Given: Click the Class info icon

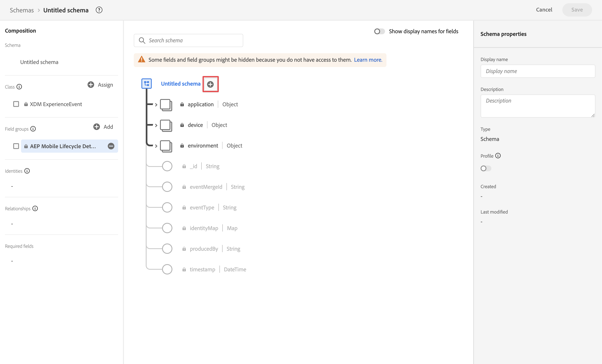Looking at the screenshot, I should [x=19, y=87].
